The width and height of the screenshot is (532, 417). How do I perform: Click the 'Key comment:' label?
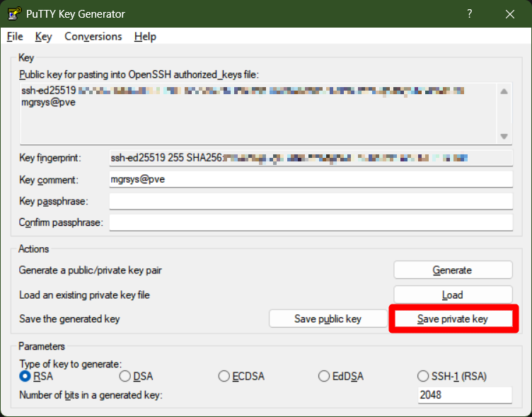click(x=49, y=180)
